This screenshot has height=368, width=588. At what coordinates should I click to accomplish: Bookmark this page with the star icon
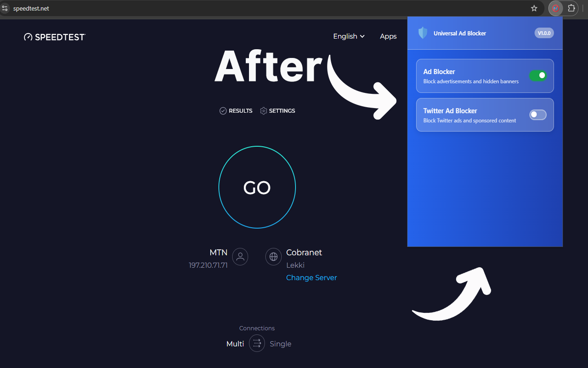[534, 8]
